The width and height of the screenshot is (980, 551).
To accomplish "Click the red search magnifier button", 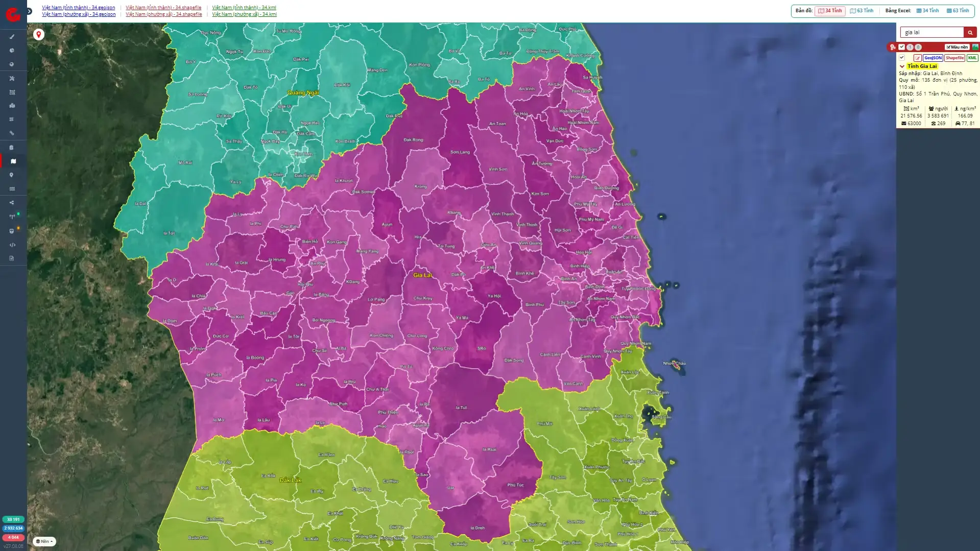I will pyautogui.click(x=970, y=32).
